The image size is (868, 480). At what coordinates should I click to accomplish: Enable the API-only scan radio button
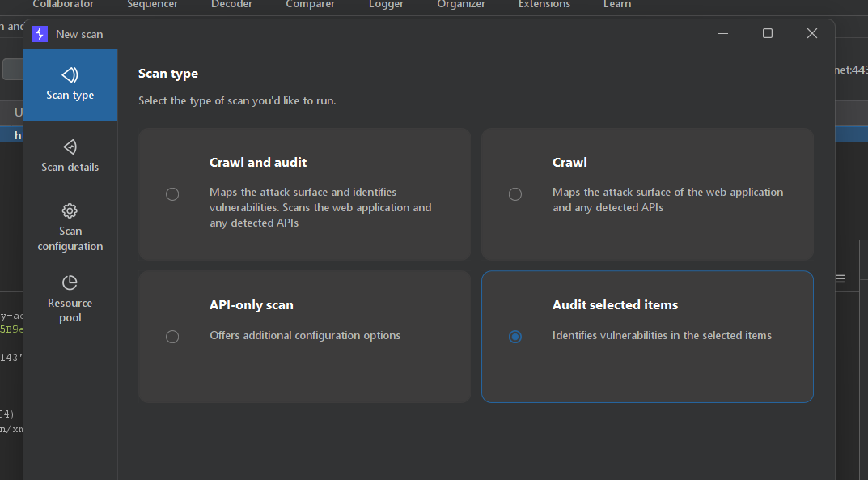tap(172, 337)
